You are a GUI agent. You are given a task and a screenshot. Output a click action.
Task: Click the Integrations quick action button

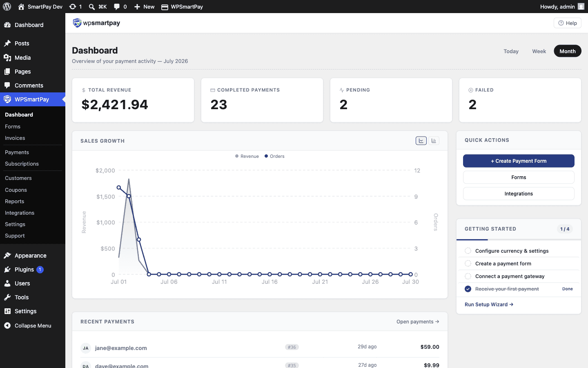(x=519, y=193)
